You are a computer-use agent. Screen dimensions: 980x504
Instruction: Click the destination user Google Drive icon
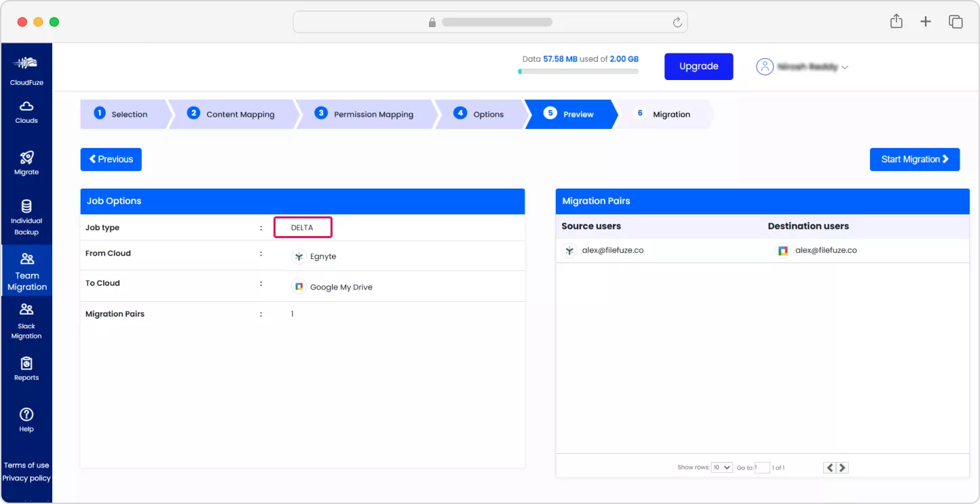click(x=783, y=250)
